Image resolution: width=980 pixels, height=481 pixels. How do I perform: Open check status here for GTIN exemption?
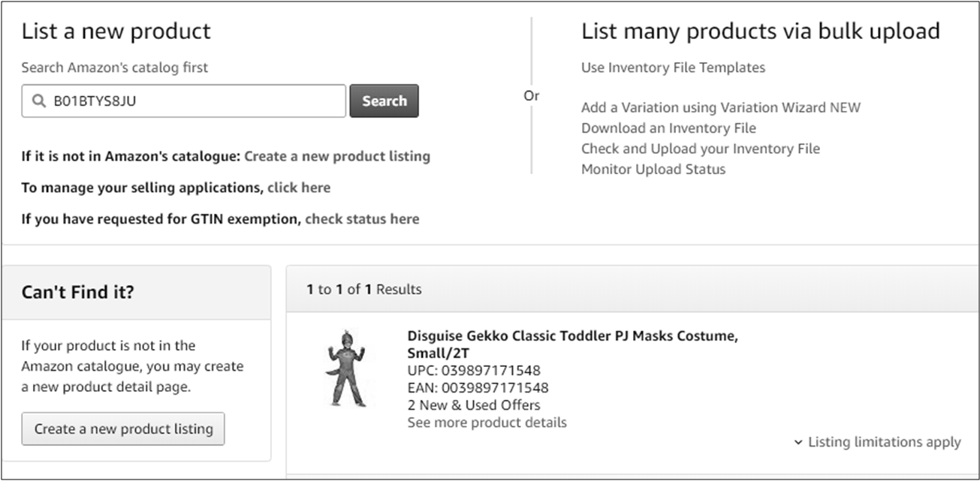coord(362,219)
